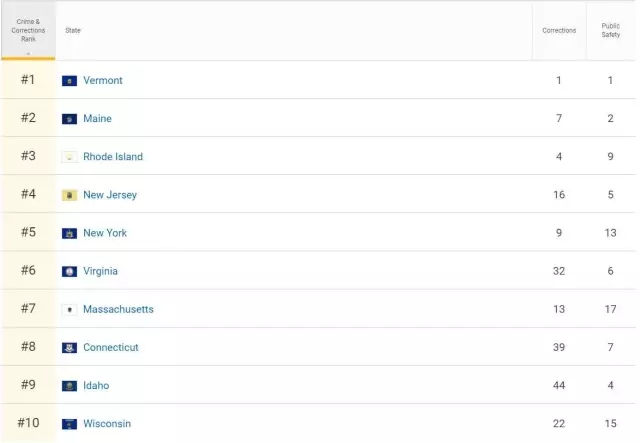The height and width of the screenshot is (443, 640).
Task: Sort by State column header
Action: (x=73, y=30)
